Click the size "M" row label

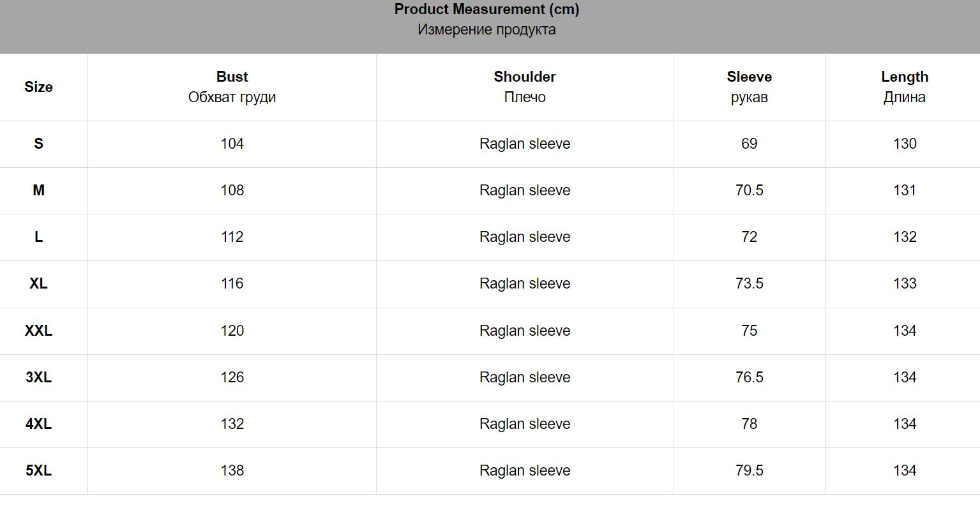[38, 191]
